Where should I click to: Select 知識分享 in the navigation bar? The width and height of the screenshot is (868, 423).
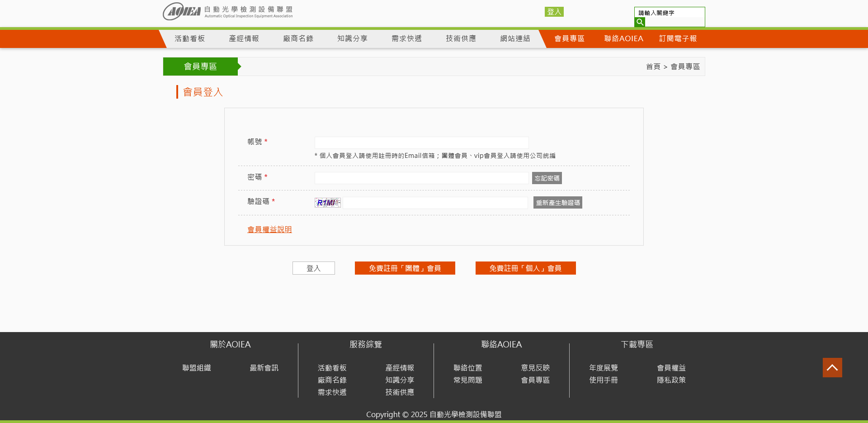[353, 39]
